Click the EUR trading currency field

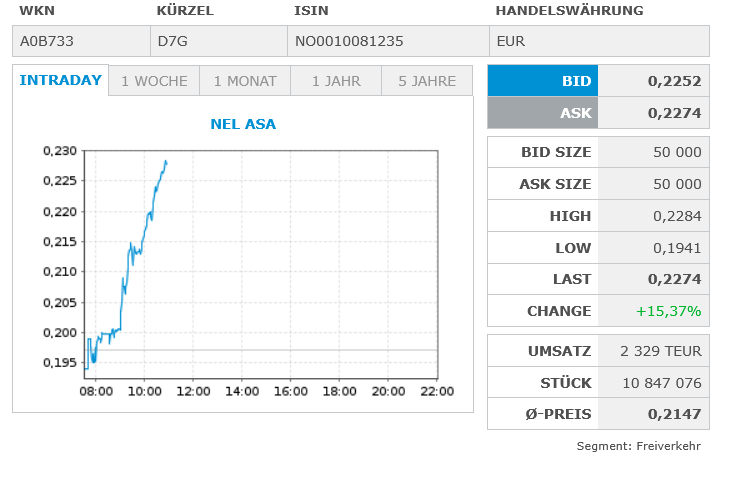[x=599, y=41]
